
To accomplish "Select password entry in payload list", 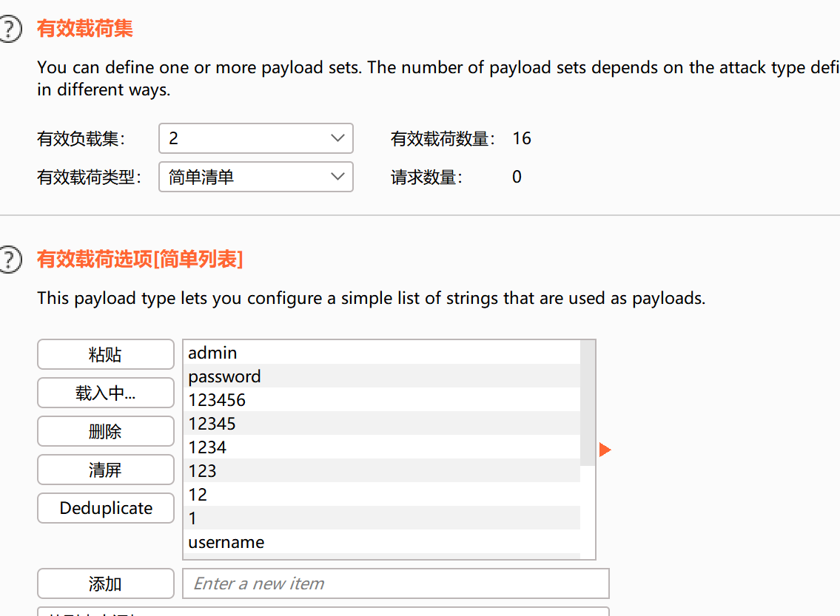I will 381,376.
